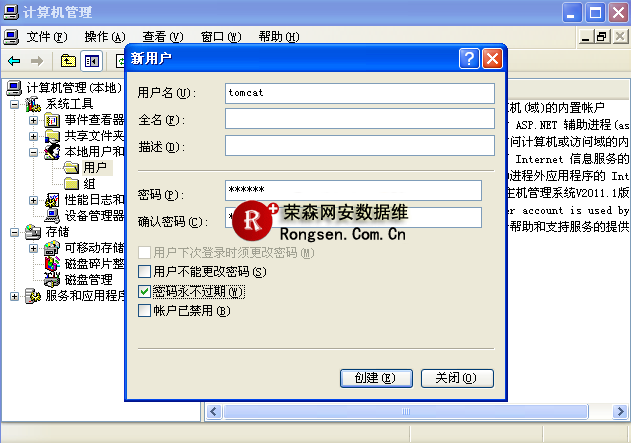Toggle the Show/Hide Console Tree icon
Viewport: 631px width, 443px height.
[91, 61]
